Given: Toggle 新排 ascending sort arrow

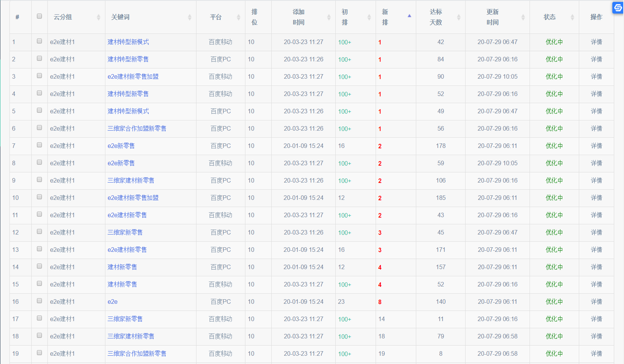Looking at the screenshot, I should [x=409, y=16].
